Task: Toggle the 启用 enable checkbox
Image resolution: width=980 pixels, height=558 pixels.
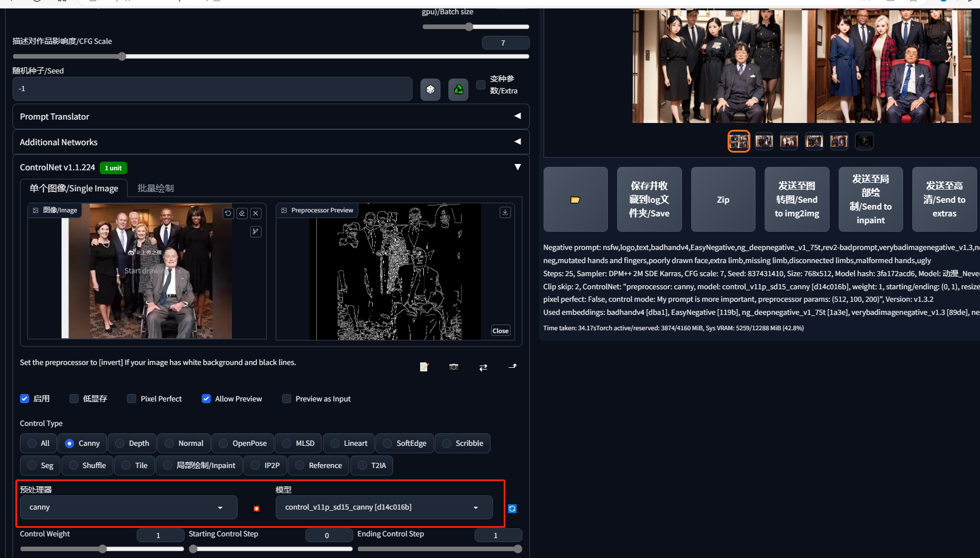Action: [24, 399]
